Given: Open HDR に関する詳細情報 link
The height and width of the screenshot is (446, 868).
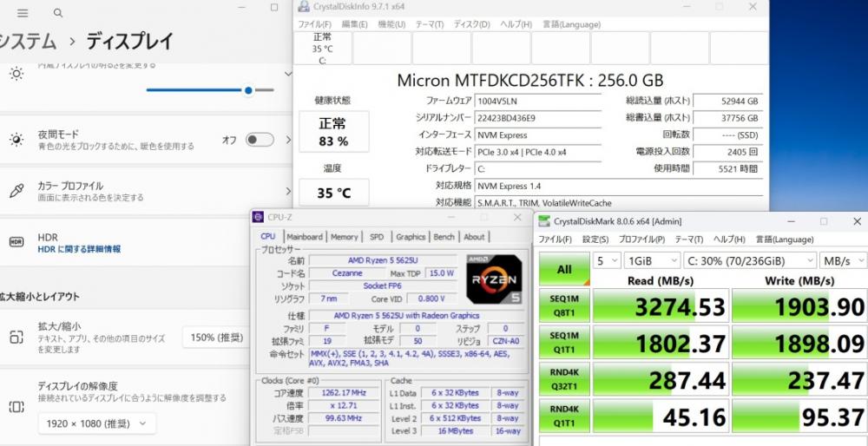Looking at the screenshot, I should coord(79,249).
